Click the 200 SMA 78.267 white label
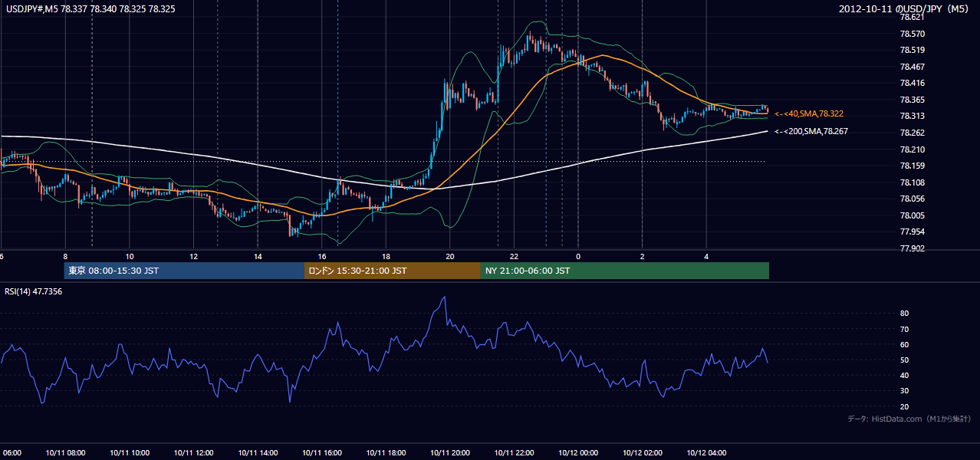 (811, 132)
